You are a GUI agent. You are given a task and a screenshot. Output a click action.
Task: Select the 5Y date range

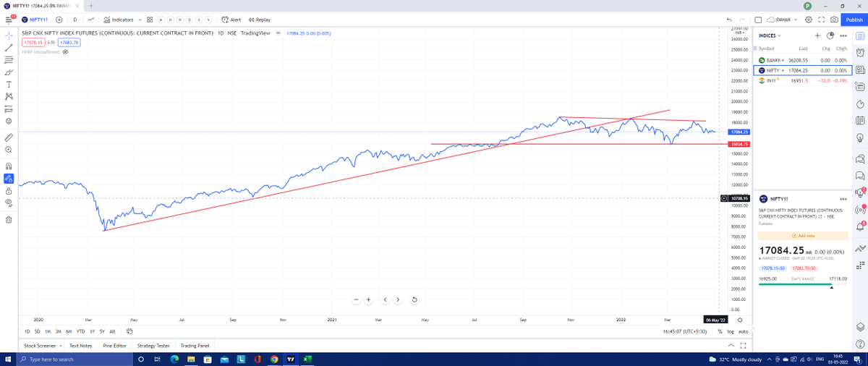coord(102,331)
